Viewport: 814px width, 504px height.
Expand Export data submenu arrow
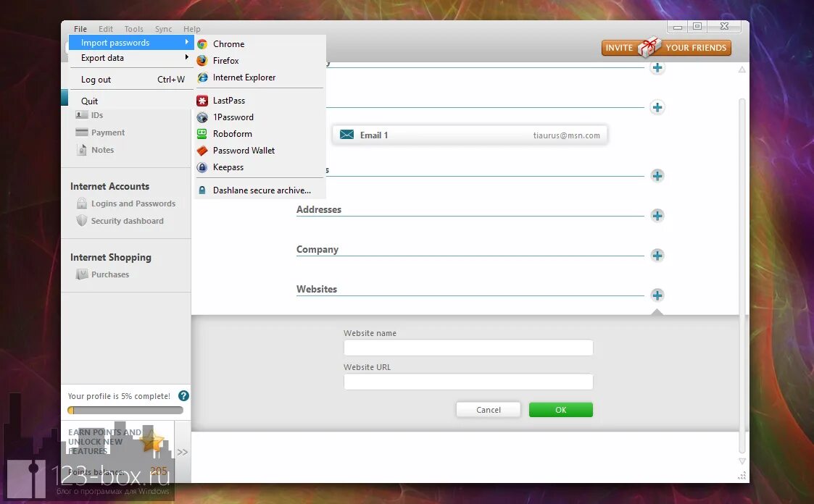coord(186,57)
